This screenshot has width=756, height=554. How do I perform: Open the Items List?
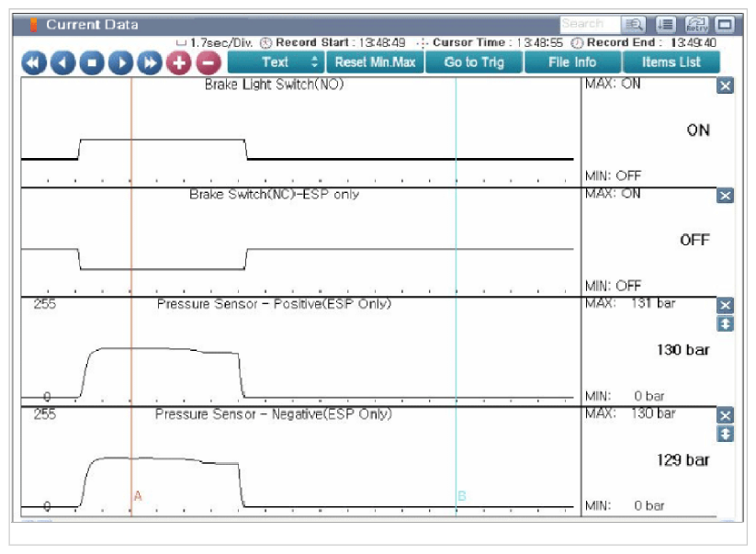click(671, 62)
